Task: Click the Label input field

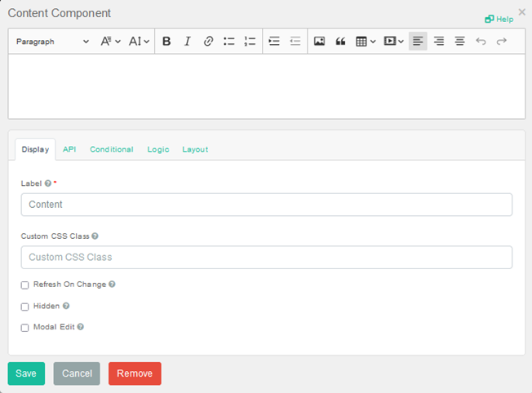Action: pos(267,205)
